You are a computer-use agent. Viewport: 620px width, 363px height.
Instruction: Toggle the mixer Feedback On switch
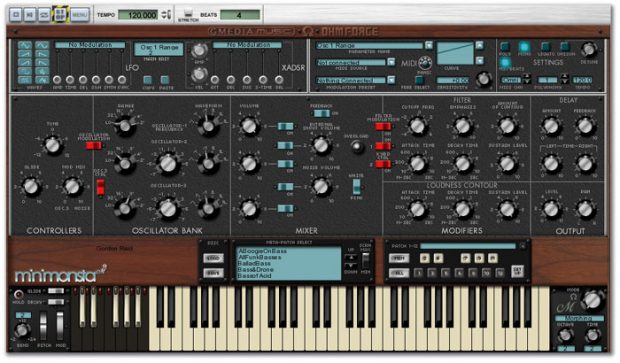(321, 113)
